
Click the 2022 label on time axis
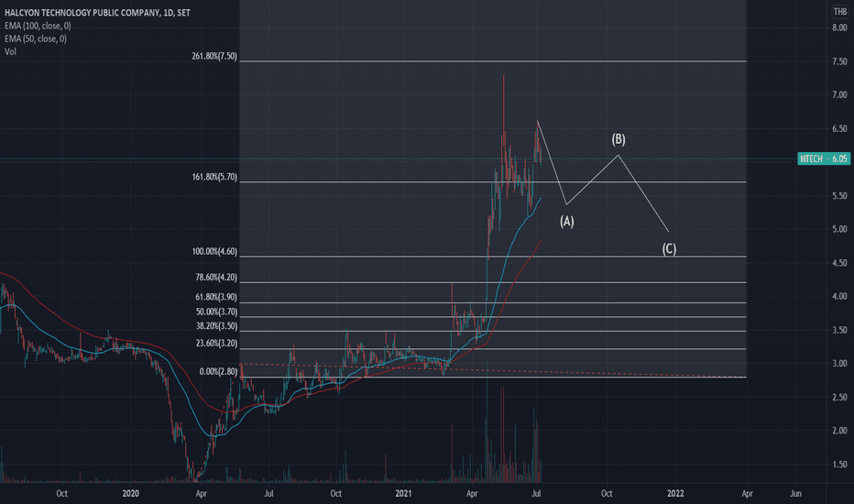(x=675, y=493)
